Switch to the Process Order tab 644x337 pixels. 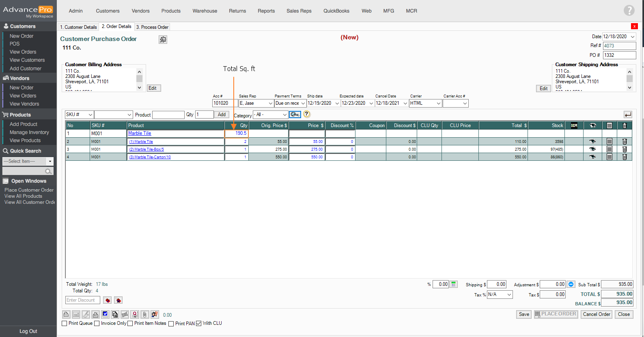[x=152, y=27]
